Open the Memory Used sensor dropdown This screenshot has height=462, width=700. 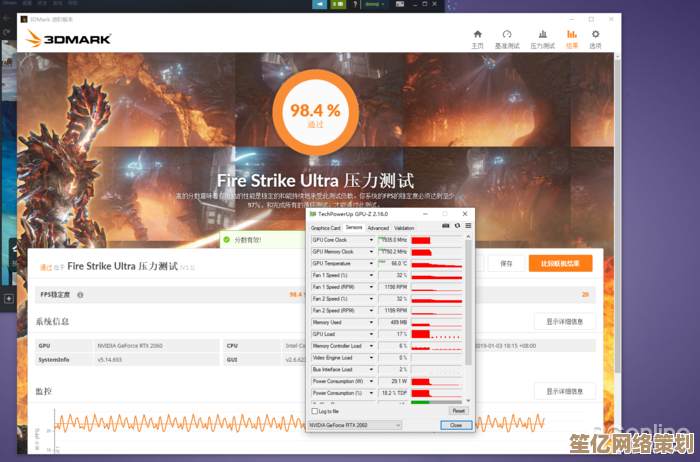(371, 322)
